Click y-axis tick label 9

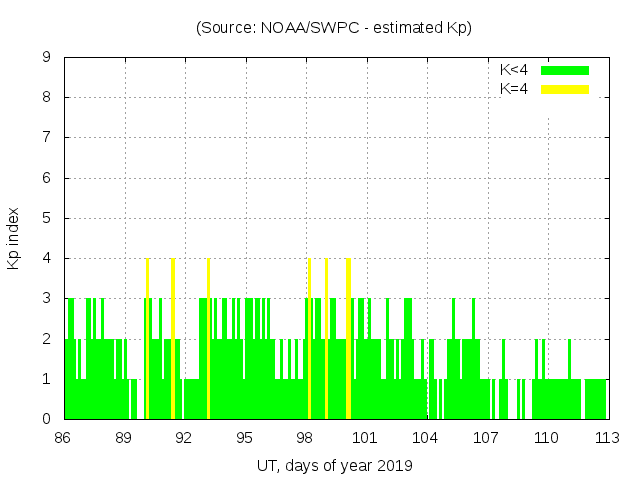point(47,58)
